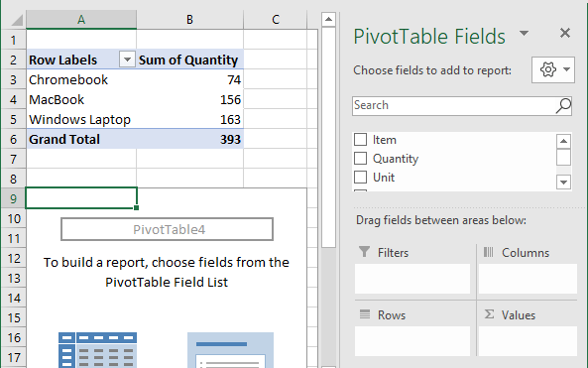Click the worksheet vertical scrollbar thumb
The image size is (588, 368).
[x=328, y=137]
